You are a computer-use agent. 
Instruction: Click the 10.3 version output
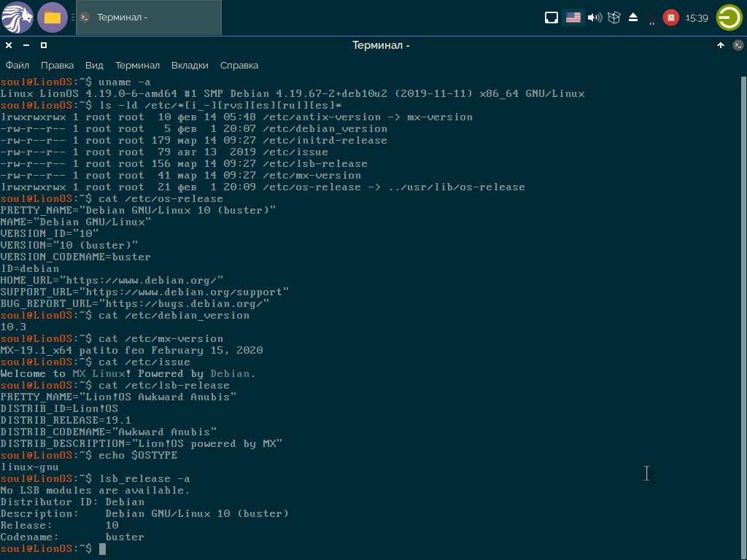click(13, 327)
